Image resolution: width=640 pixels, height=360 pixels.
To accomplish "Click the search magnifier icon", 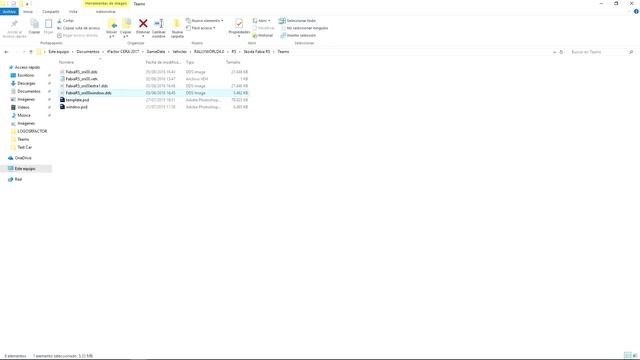I will (631, 52).
